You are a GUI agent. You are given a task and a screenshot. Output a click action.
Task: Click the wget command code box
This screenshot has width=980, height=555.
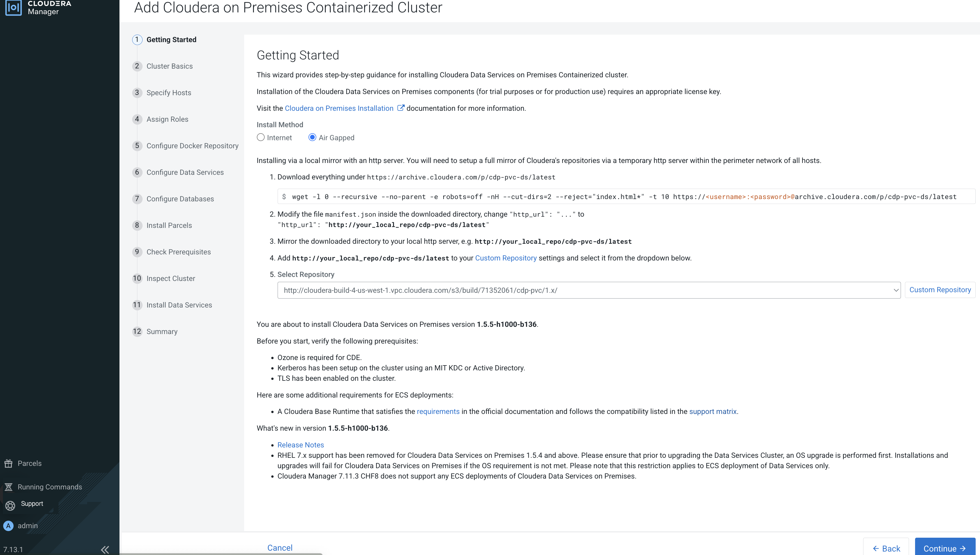pos(625,197)
